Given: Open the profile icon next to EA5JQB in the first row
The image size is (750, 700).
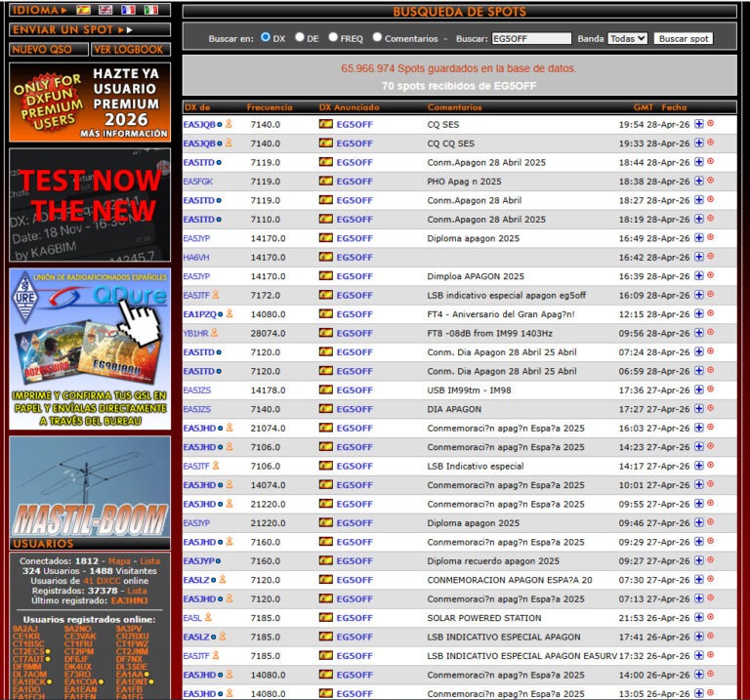Looking at the screenshot, I should click(x=229, y=125).
